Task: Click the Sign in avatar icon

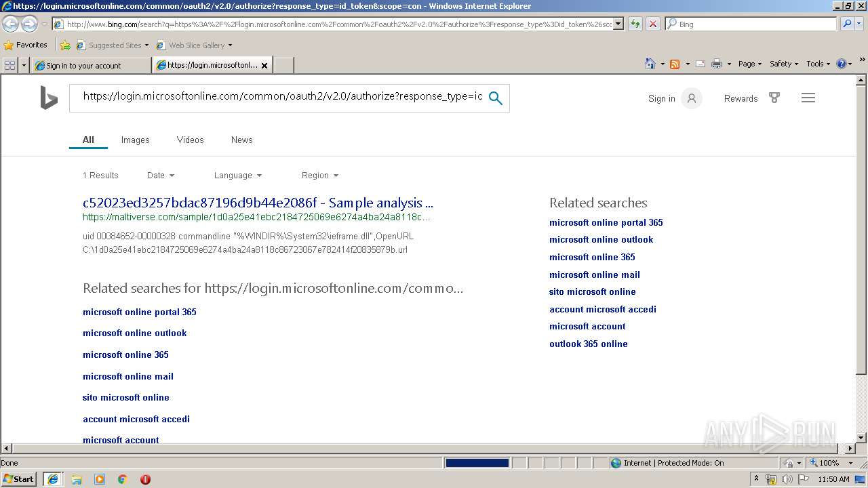Action: coord(692,98)
